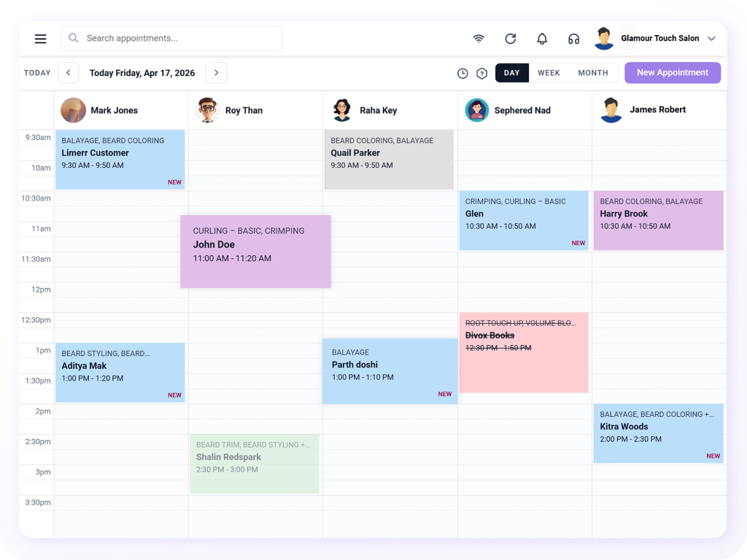Select the Raha Key column header name
The width and height of the screenshot is (747, 560).
379,111
